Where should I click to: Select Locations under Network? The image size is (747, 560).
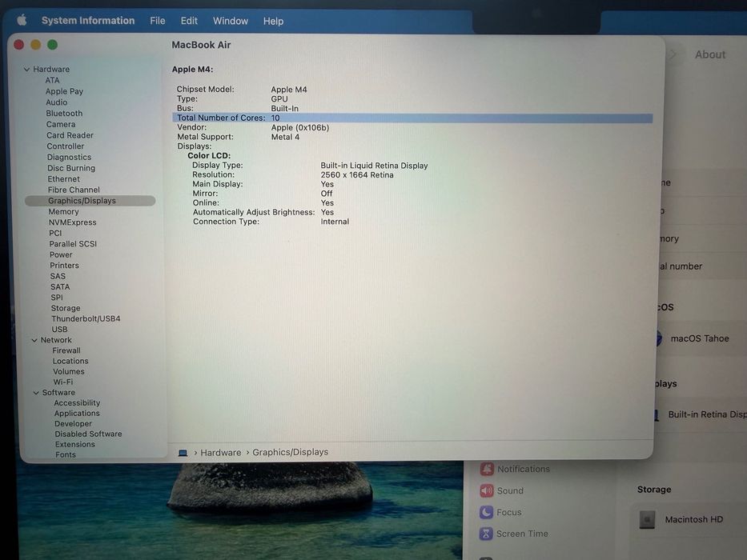coord(70,361)
